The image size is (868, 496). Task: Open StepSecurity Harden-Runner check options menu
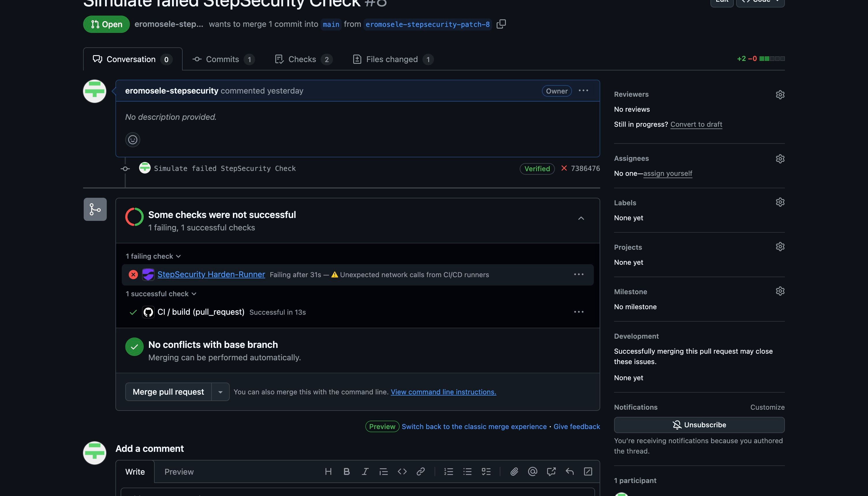579,275
